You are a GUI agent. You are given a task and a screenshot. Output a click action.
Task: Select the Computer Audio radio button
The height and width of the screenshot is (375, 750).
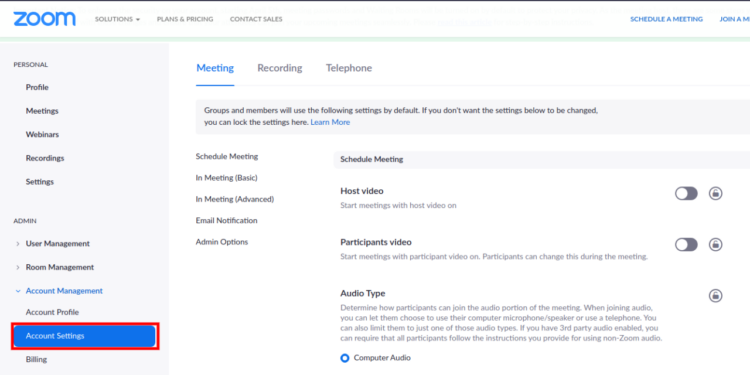pos(344,358)
